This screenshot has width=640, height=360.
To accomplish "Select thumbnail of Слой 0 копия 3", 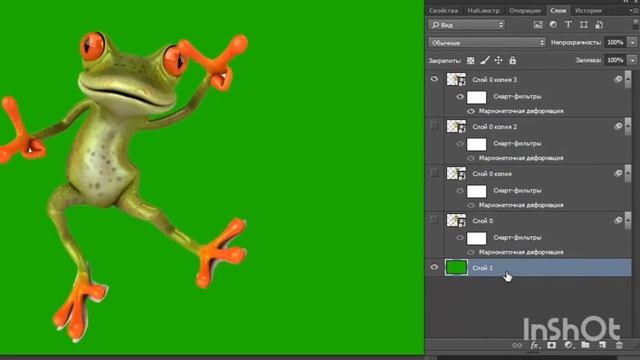I will (456, 79).
